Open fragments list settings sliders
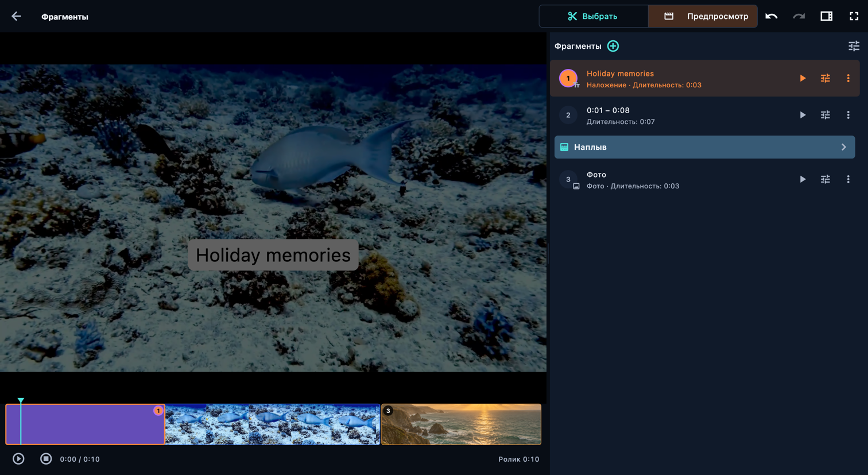 pyautogui.click(x=854, y=46)
